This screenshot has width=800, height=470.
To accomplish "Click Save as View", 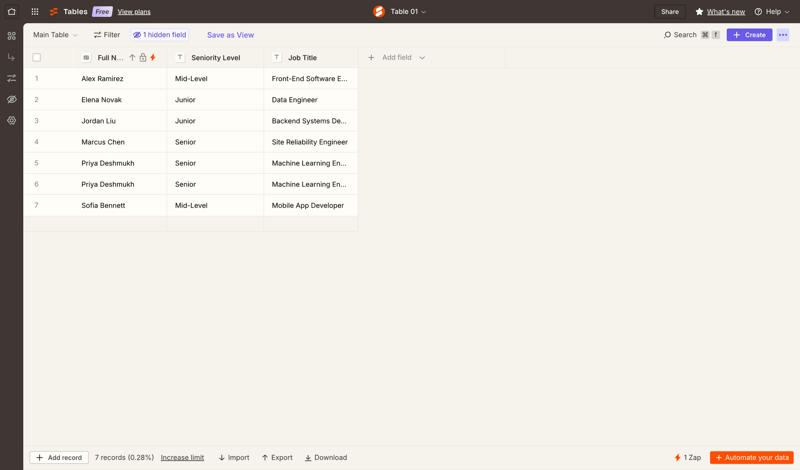I will coord(231,35).
